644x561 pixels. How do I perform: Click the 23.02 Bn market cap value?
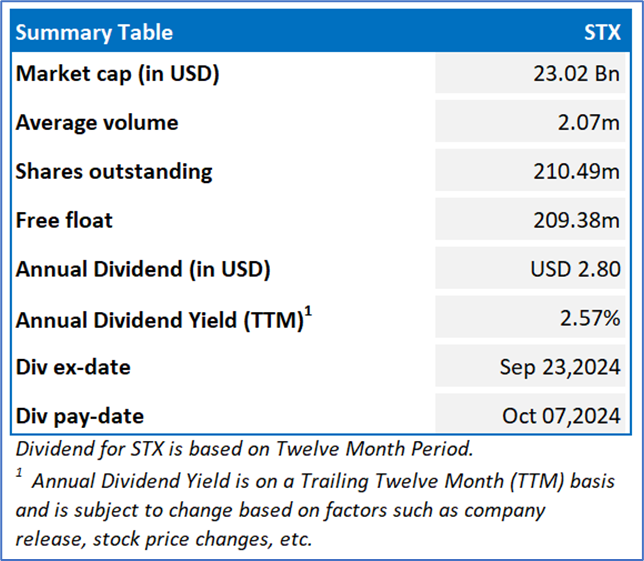click(x=577, y=74)
